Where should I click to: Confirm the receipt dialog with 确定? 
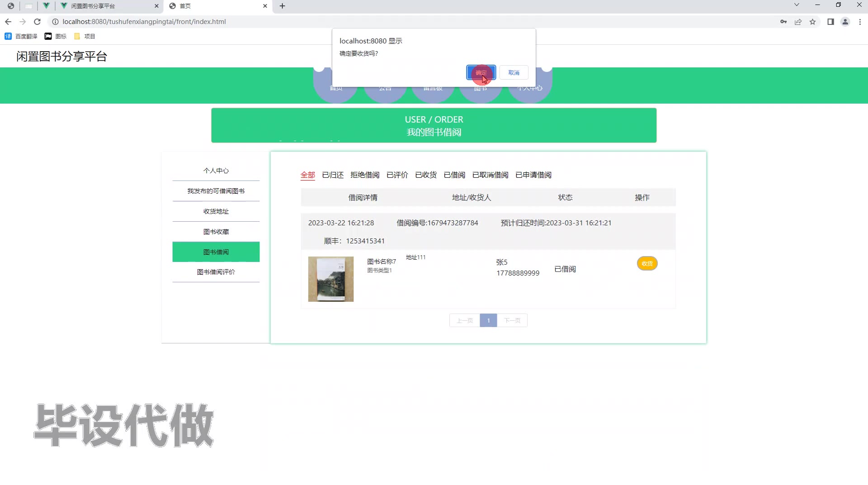coord(481,72)
